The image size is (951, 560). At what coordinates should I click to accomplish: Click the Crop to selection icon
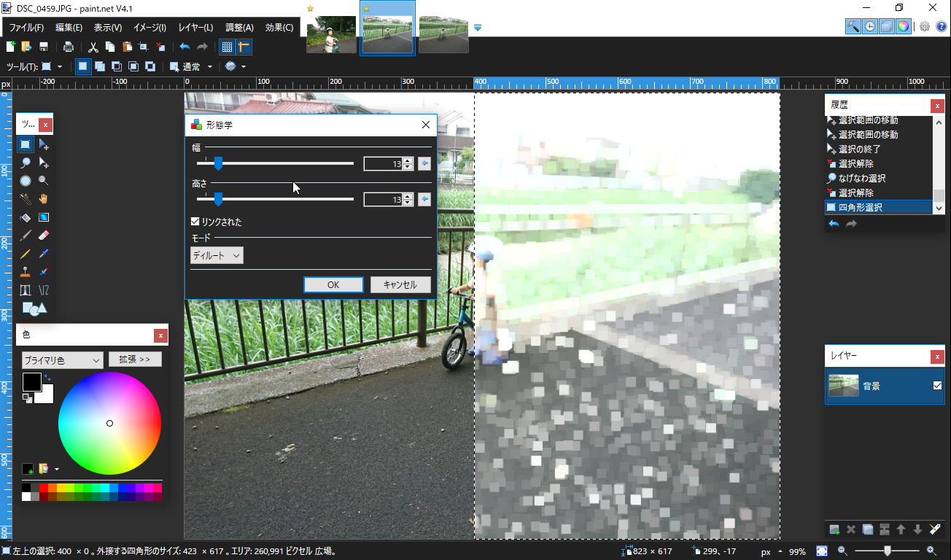click(144, 47)
